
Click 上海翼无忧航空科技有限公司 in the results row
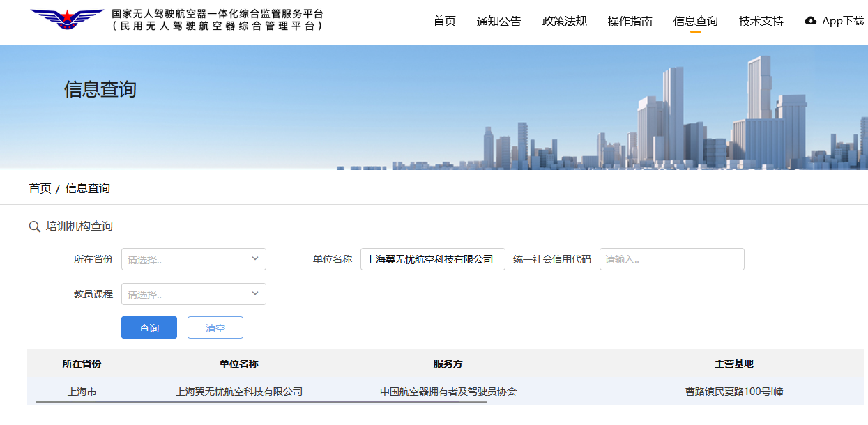[x=239, y=392]
